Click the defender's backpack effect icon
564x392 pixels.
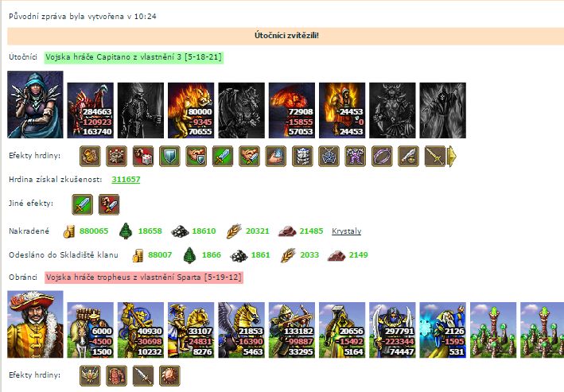[117, 375]
